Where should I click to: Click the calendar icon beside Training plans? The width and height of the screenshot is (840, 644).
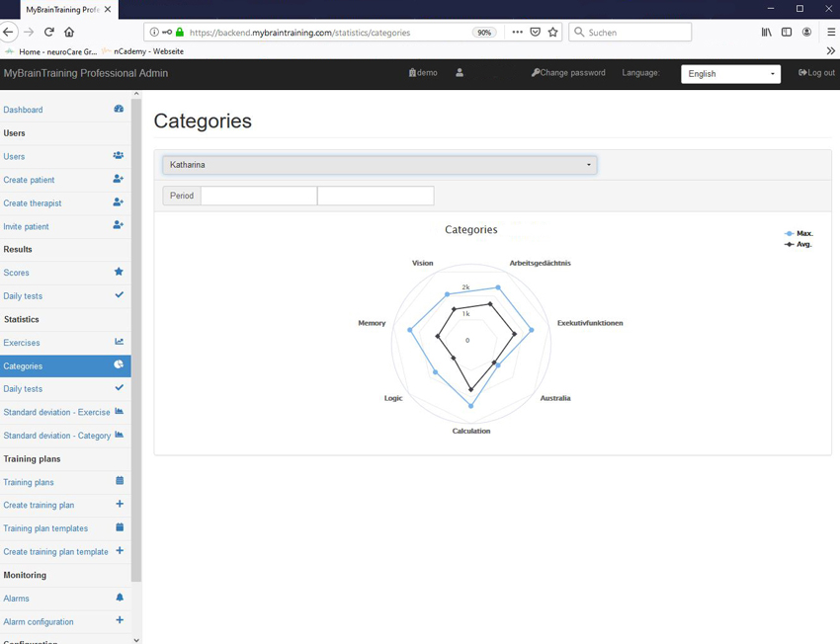(x=120, y=482)
